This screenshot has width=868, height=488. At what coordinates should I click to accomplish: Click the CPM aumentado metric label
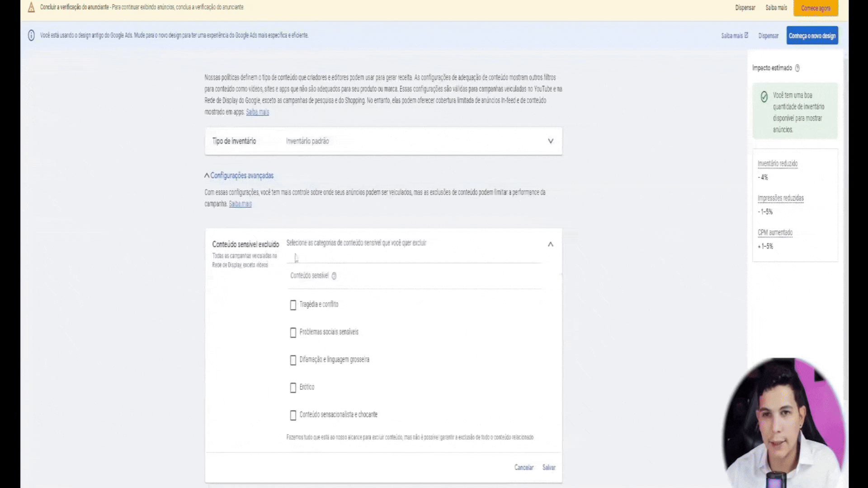click(775, 232)
